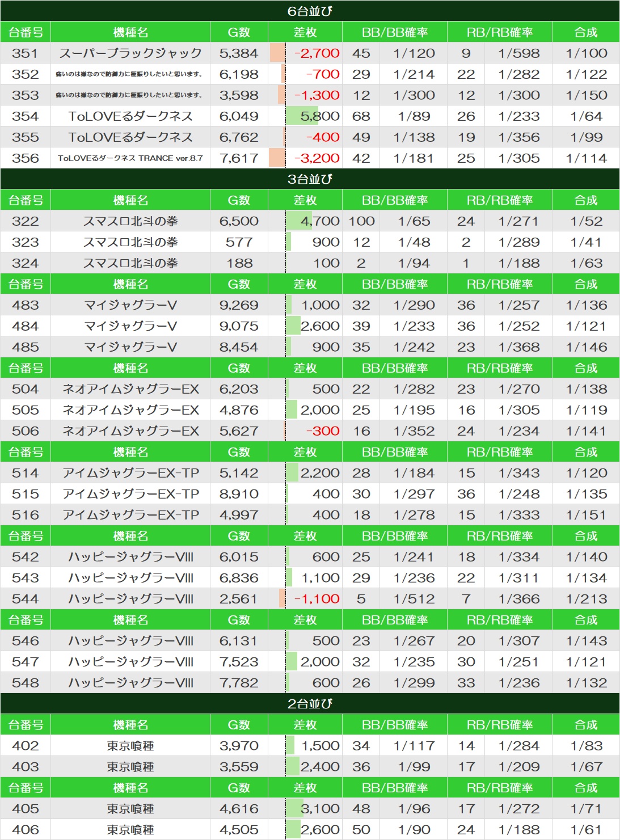Click game count 577 in row 323
Viewport: 620px width, 840px height.
(239, 242)
